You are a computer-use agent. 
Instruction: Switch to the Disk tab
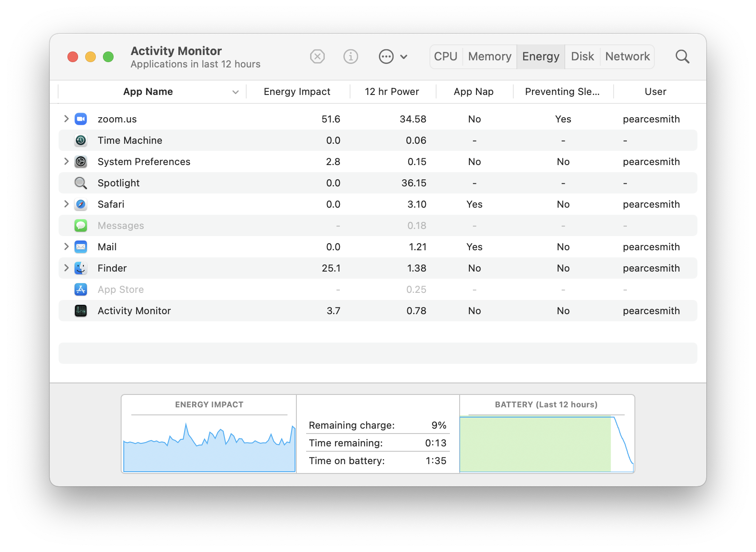(x=583, y=56)
